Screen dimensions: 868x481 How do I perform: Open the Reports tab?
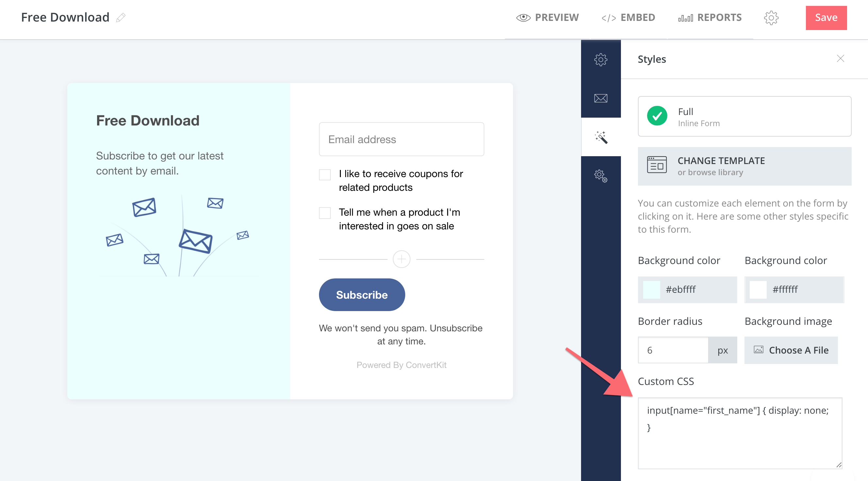click(709, 18)
